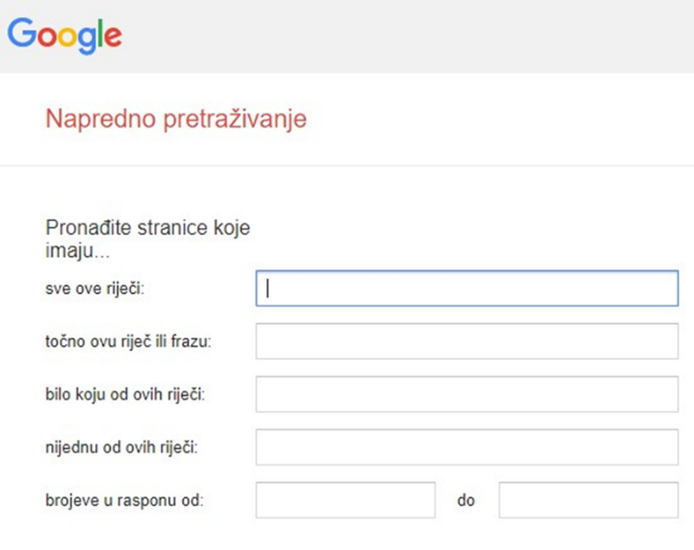
Task: Click the "nijednu od ovih riječi:" label
Action: click(122, 447)
